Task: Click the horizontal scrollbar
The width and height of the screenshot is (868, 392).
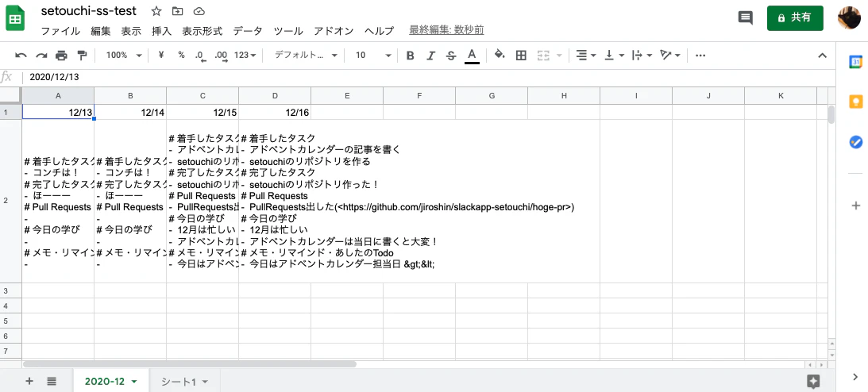Action: pos(189,364)
